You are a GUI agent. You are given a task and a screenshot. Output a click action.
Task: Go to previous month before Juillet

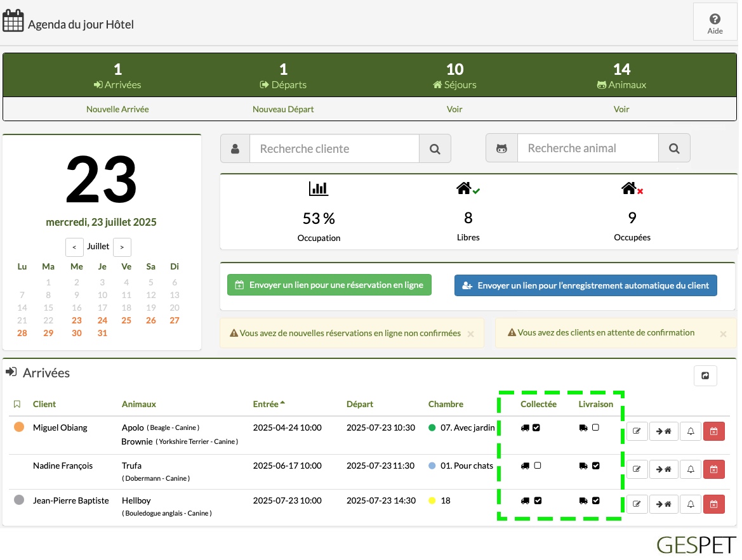pos(74,247)
